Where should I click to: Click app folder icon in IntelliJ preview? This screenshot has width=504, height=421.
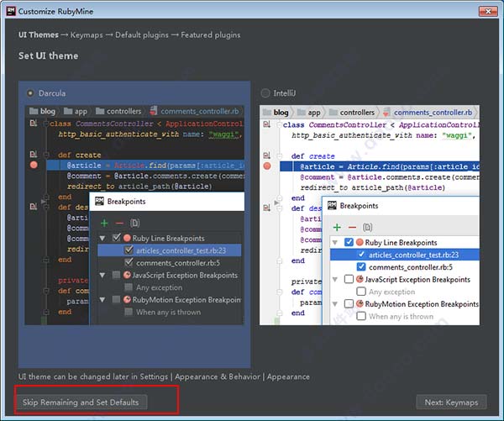pos(302,113)
